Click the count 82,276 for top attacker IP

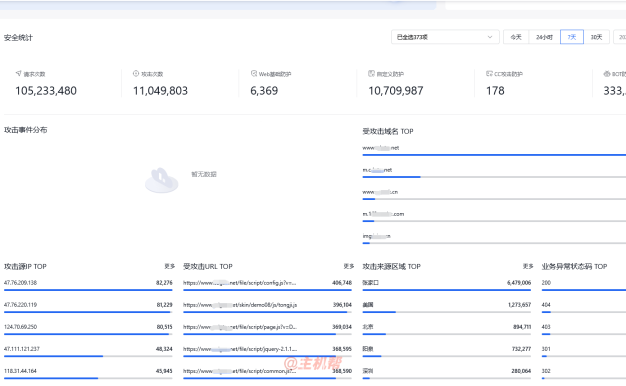(164, 283)
